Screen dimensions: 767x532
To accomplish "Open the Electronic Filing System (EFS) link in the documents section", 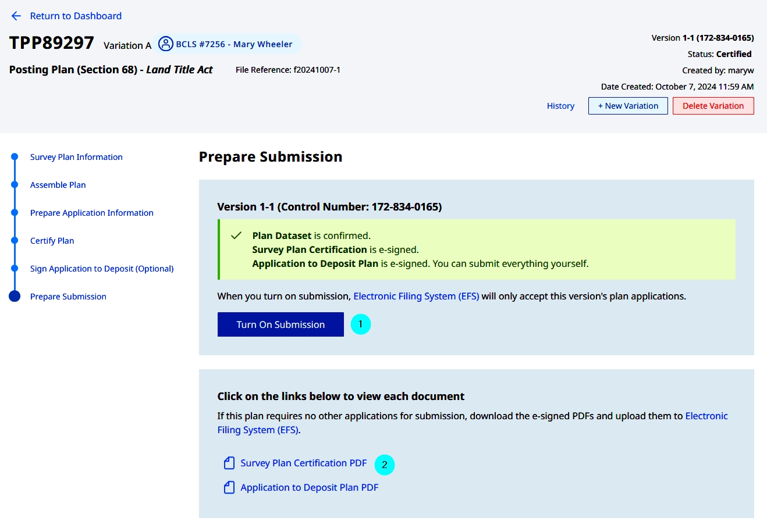I will pyautogui.click(x=473, y=423).
